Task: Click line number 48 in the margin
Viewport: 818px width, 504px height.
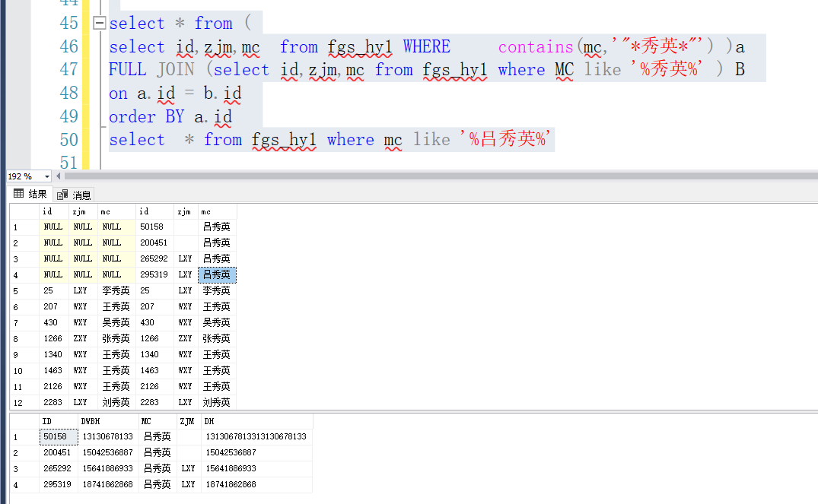Action: (68, 93)
